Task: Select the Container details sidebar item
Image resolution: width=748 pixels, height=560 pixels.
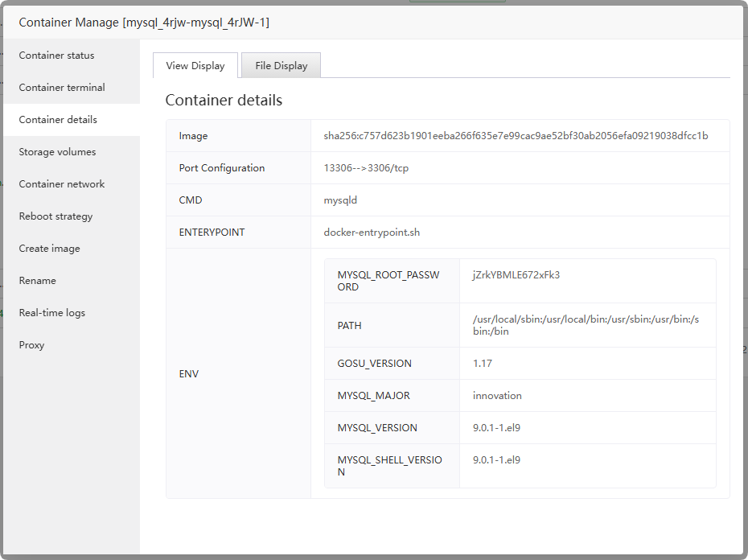Action: click(x=58, y=120)
